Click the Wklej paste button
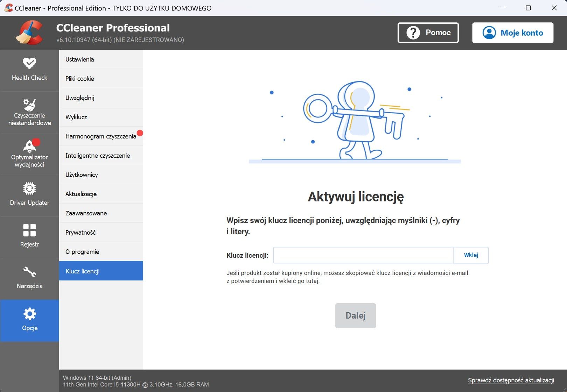 pyautogui.click(x=471, y=255)
